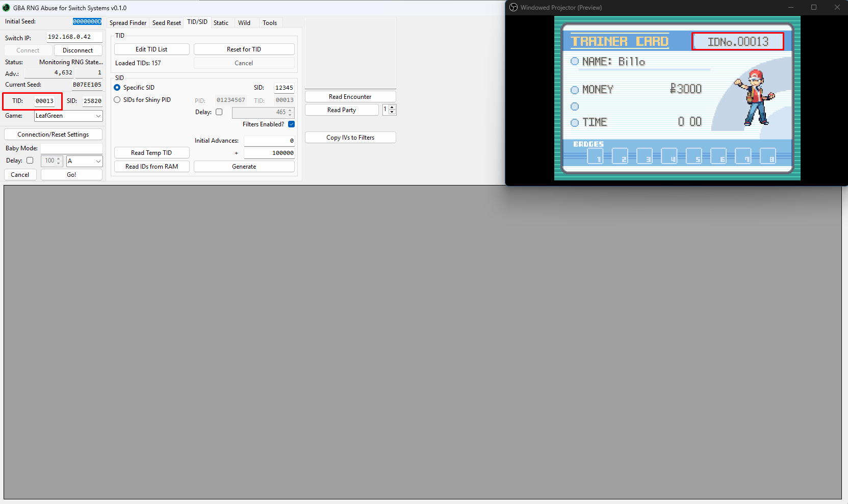Screen dimensions: 848x504
Task: Click the advances range field showing 100000
Action: pos(269,153)
